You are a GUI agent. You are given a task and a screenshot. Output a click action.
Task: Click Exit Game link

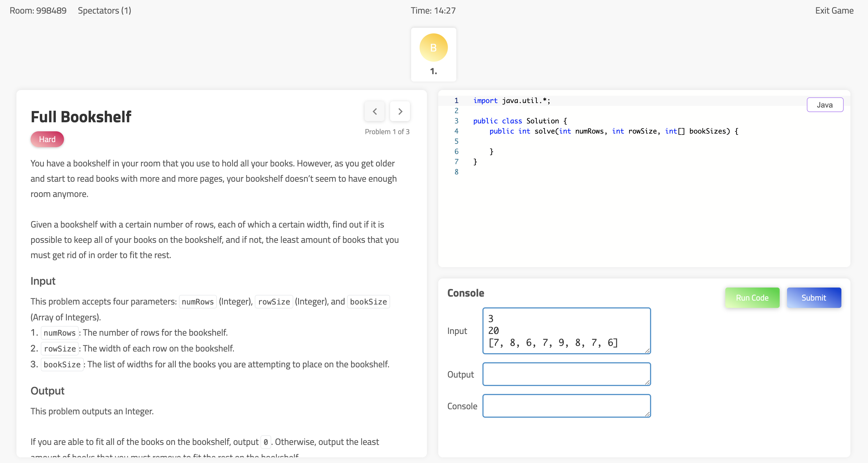[834, 10]
